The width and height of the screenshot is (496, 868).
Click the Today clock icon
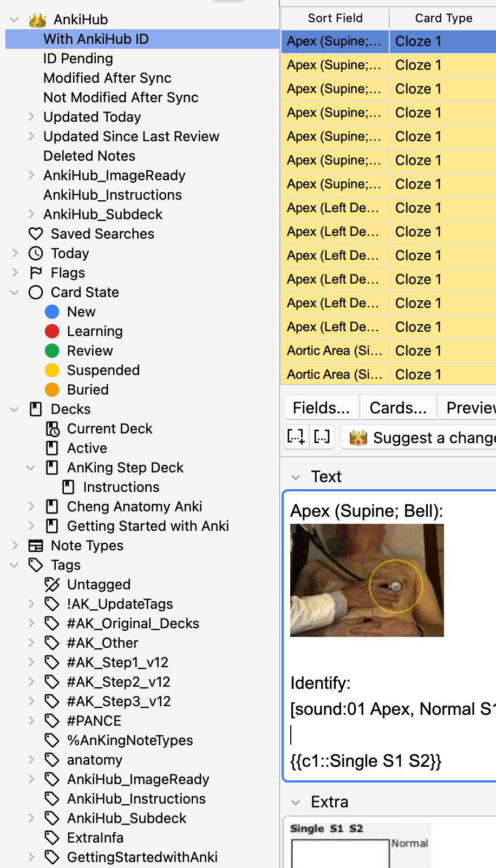point(36,253)
